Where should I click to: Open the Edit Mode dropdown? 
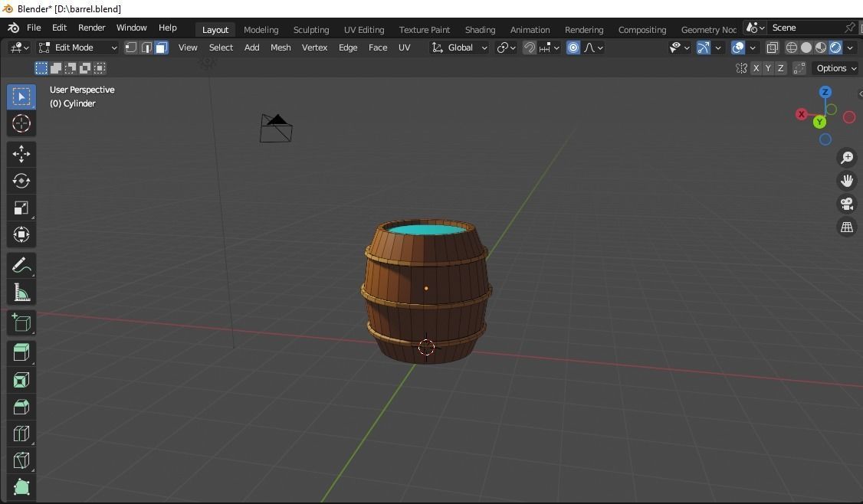pyautogui.click(x=77, y=47)
